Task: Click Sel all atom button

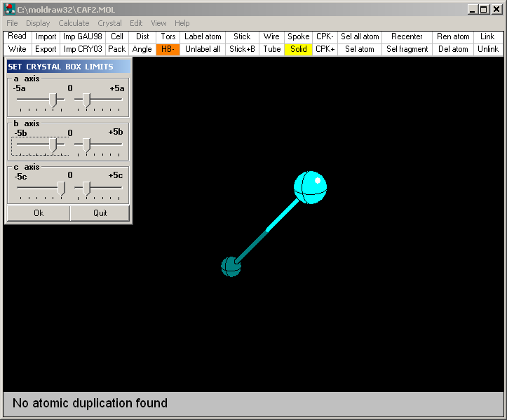Action: coord(360,36)
